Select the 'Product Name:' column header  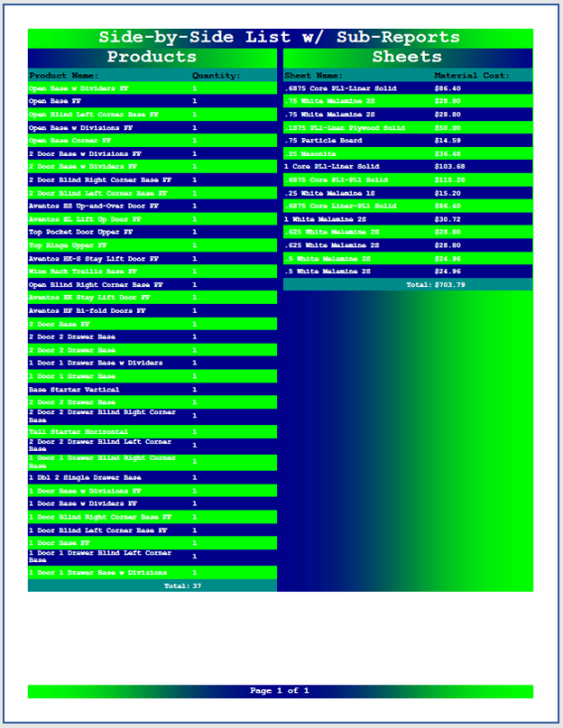(x=64, y=75)
